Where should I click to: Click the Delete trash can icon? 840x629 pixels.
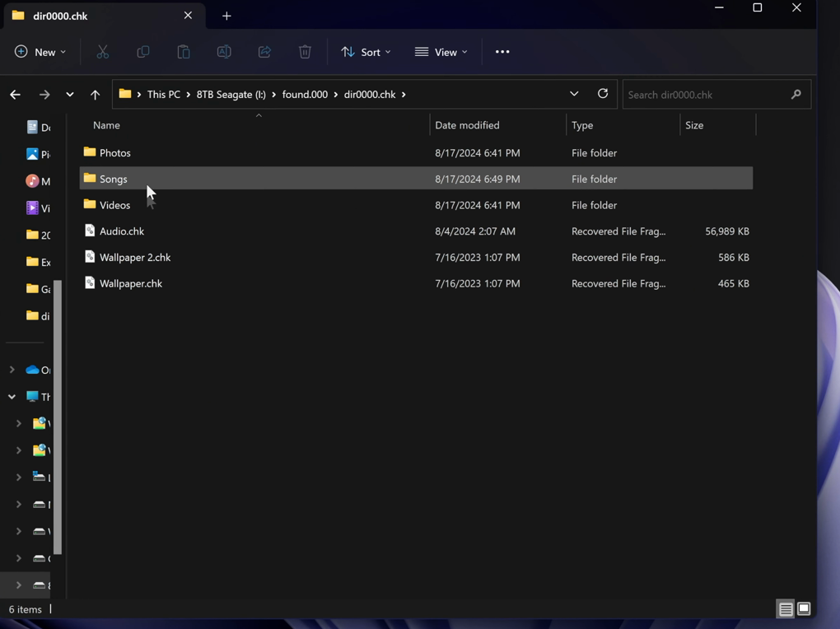pyautogui.click(x=305, y=52)
